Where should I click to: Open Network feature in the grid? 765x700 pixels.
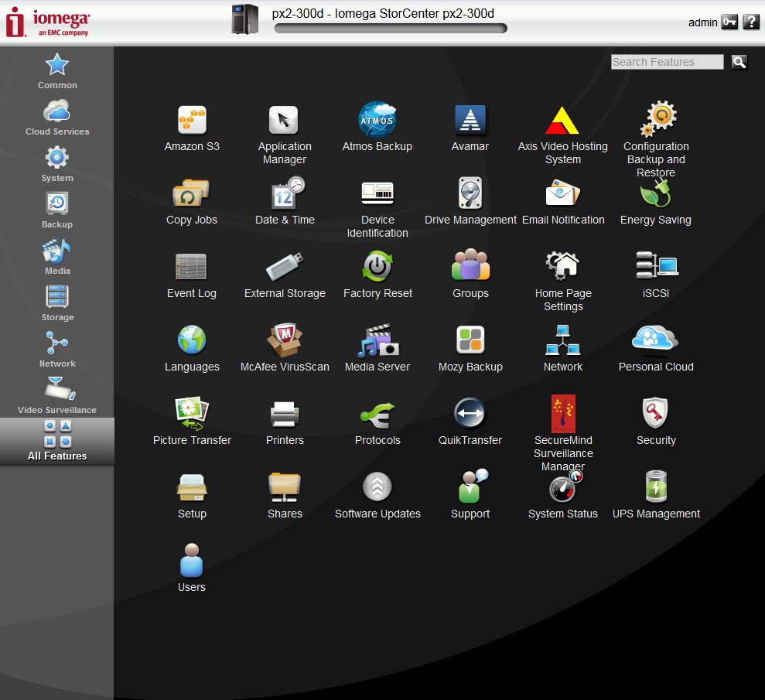click(x=563, y=348)
